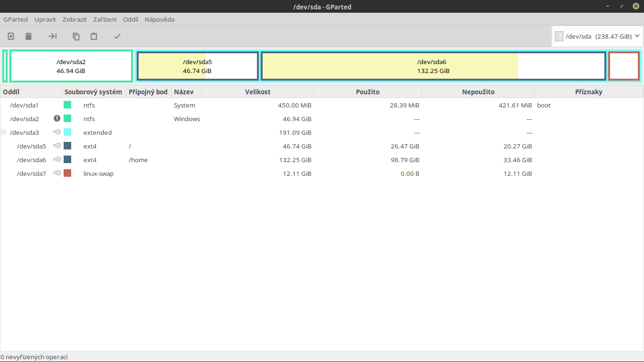Click the copy partition icon
The width and height of the screenshot is (644, 362).
pos(76,36)
